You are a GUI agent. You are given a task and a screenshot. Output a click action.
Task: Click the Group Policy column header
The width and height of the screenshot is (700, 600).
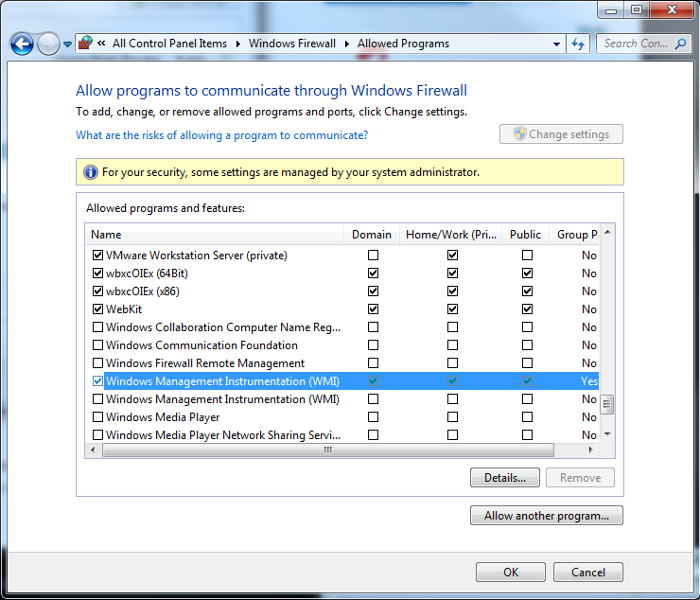point(574,235)
